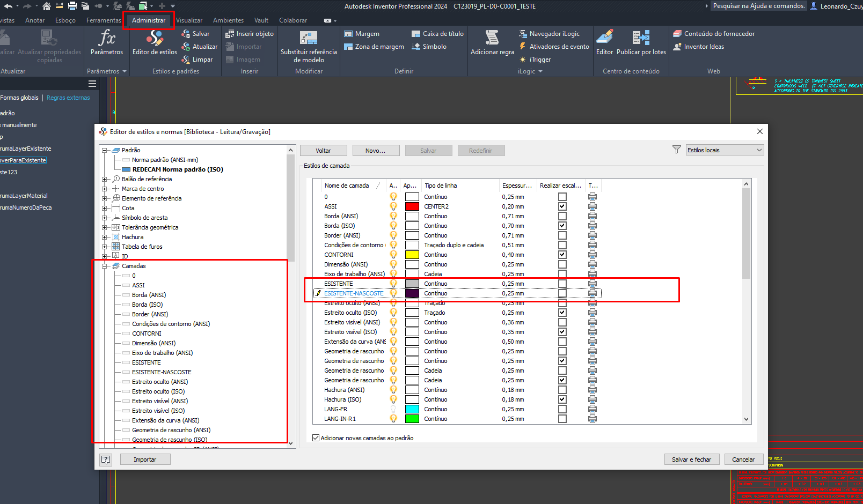Click the Publicar por lotes icon

[x=641, y=39]
